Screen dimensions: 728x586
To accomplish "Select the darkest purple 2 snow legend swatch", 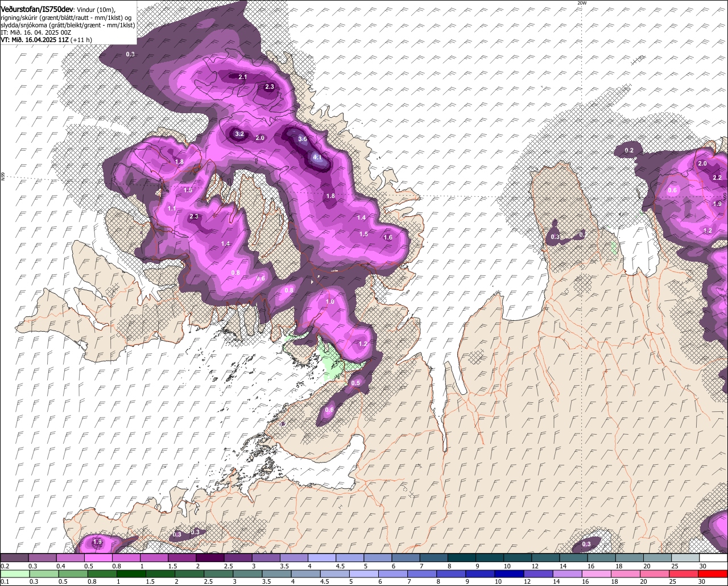I will pos(210,558).
